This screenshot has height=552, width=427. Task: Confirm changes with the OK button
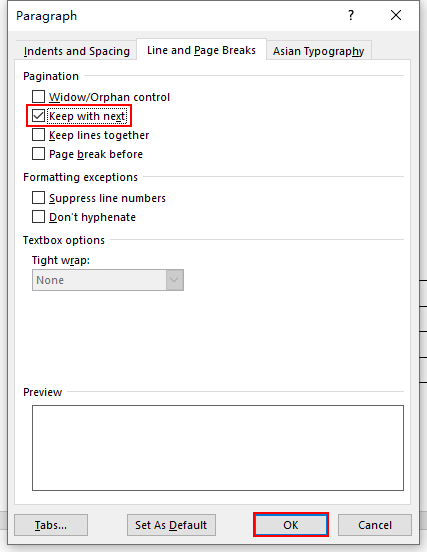(291, 525)
